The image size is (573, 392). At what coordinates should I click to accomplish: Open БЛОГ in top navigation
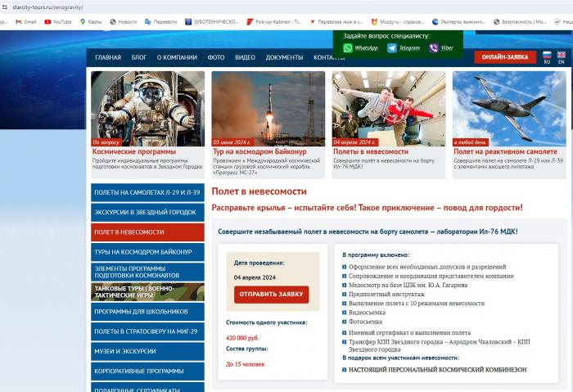click(139, 57)
